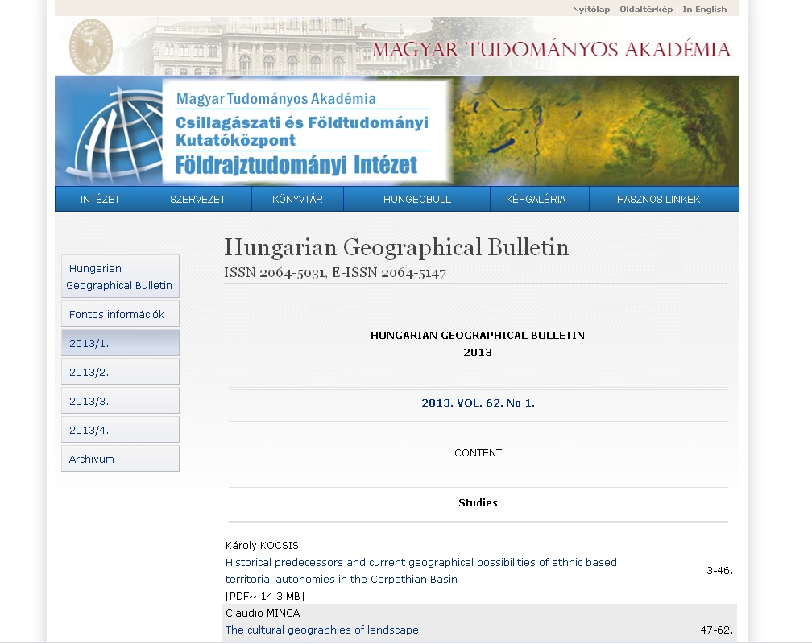Open the Archívum sidebar item
The image size is (812, 644).
pos(120,459)
